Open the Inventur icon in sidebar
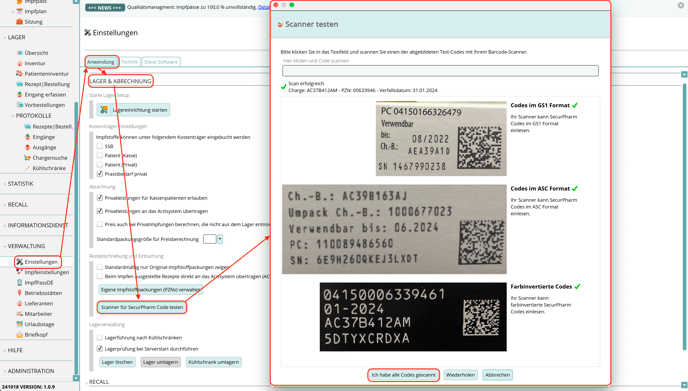 pyautogui.click(x=19, y=63)
